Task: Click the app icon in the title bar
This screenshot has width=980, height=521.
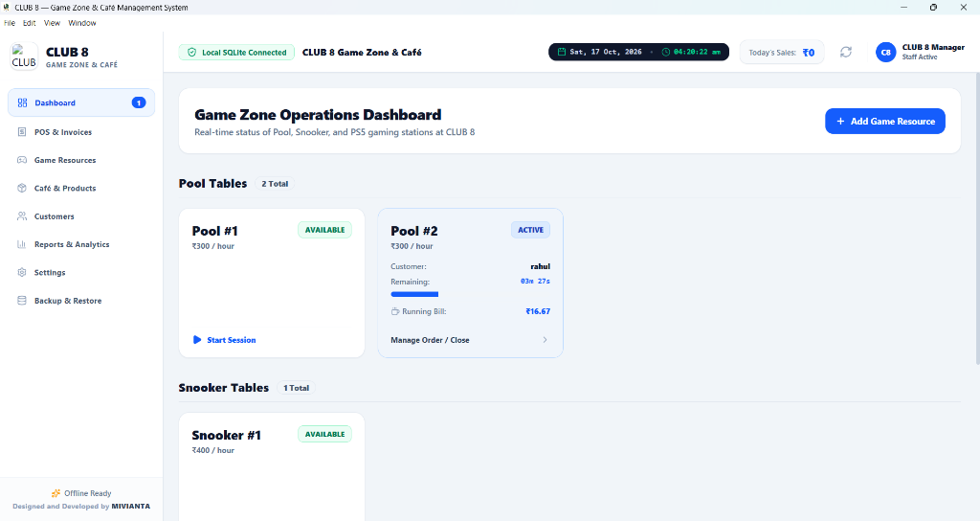Action: tap(7, 8)
